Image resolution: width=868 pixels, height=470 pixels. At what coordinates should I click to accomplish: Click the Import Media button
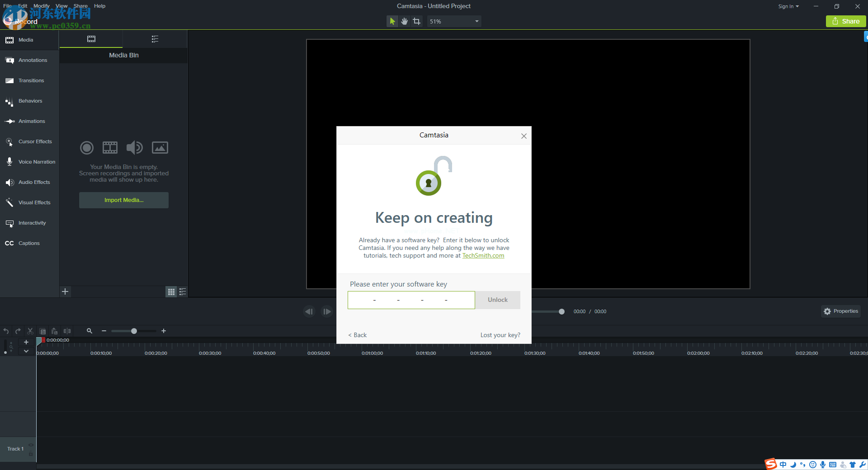click(x=124, y=200)
